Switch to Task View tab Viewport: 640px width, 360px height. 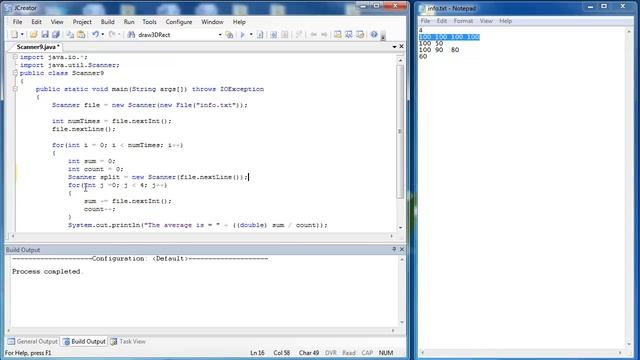[x=128, y=342]
